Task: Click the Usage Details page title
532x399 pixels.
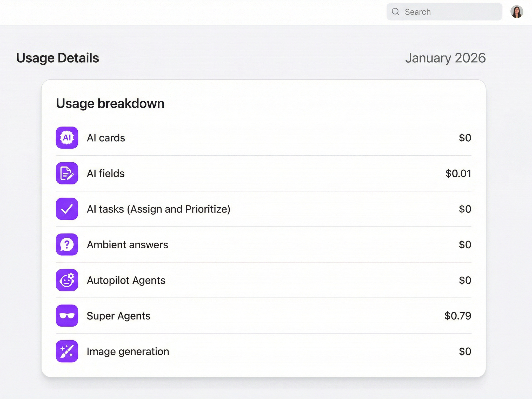Action: click(57, 58)
